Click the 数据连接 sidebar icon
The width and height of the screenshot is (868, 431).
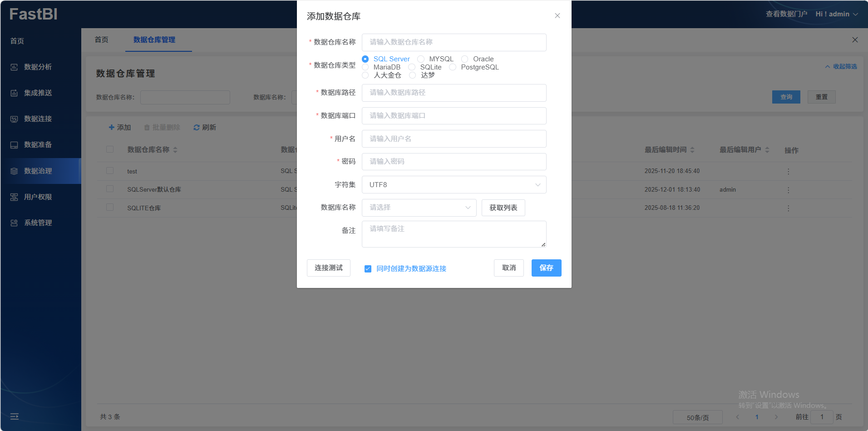click(x=14, y=119)
